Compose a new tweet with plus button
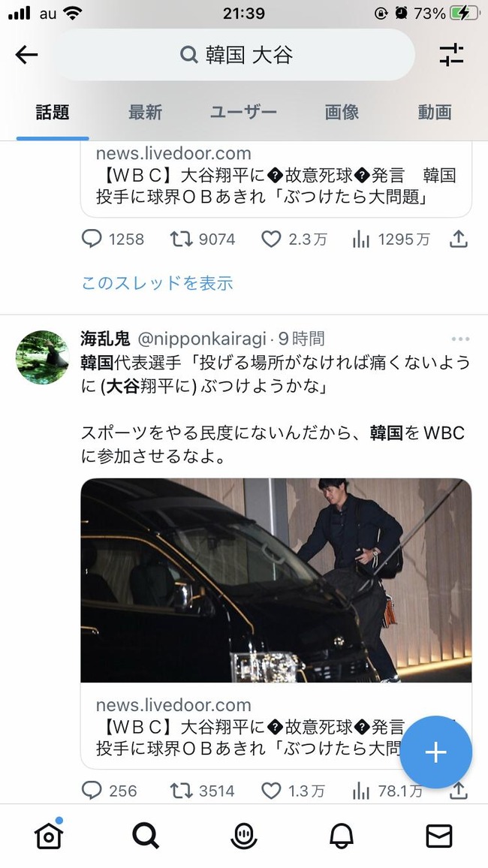488x868 pixels. click(x=436, y=752)
